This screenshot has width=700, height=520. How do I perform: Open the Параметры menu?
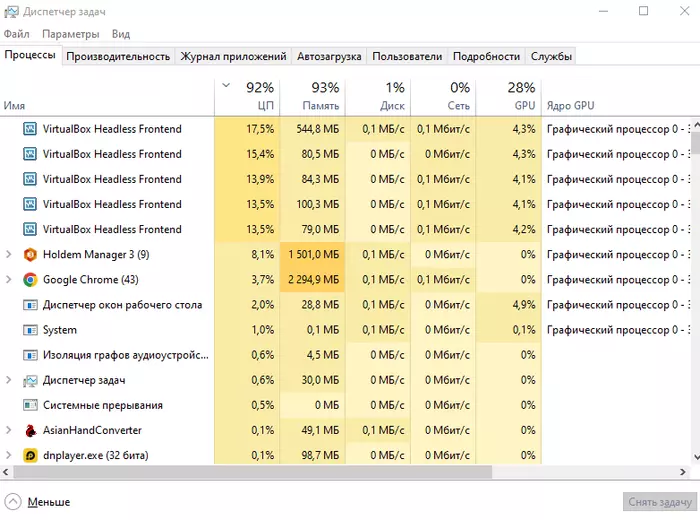[x=70, y=34]
